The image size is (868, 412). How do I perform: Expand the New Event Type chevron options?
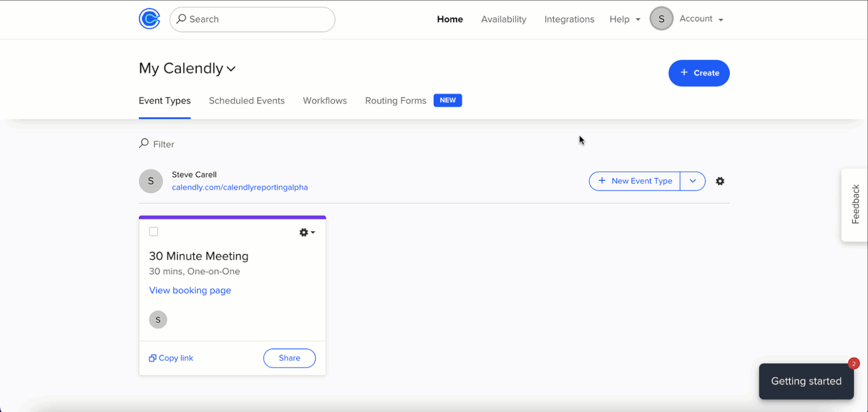693,181
